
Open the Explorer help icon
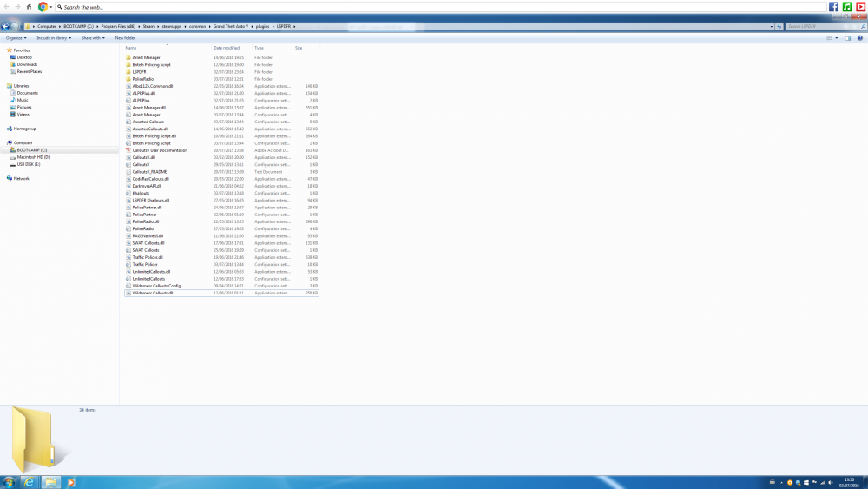859,38
